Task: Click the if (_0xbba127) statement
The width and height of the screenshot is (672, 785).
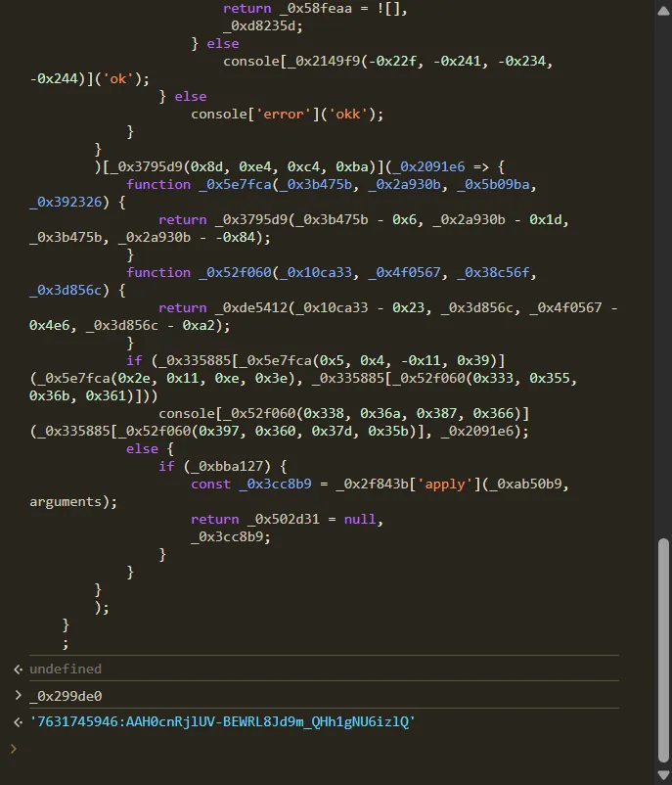Action: coord(223,467)
